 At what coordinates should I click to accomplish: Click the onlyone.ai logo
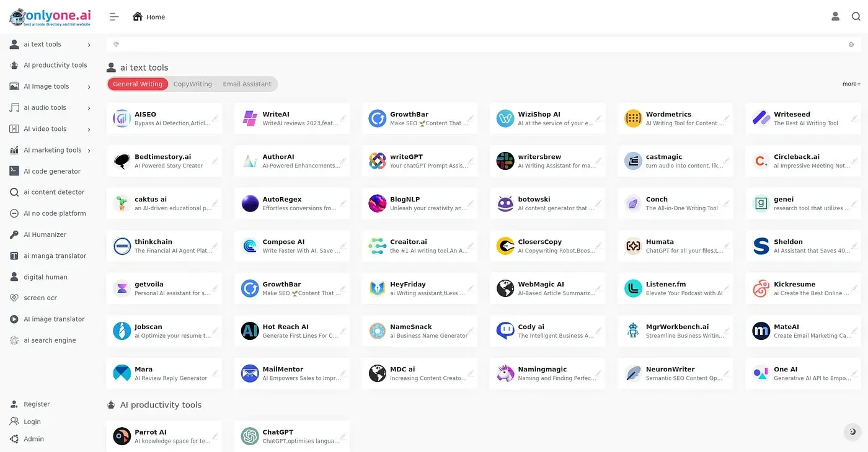(50, 17)
